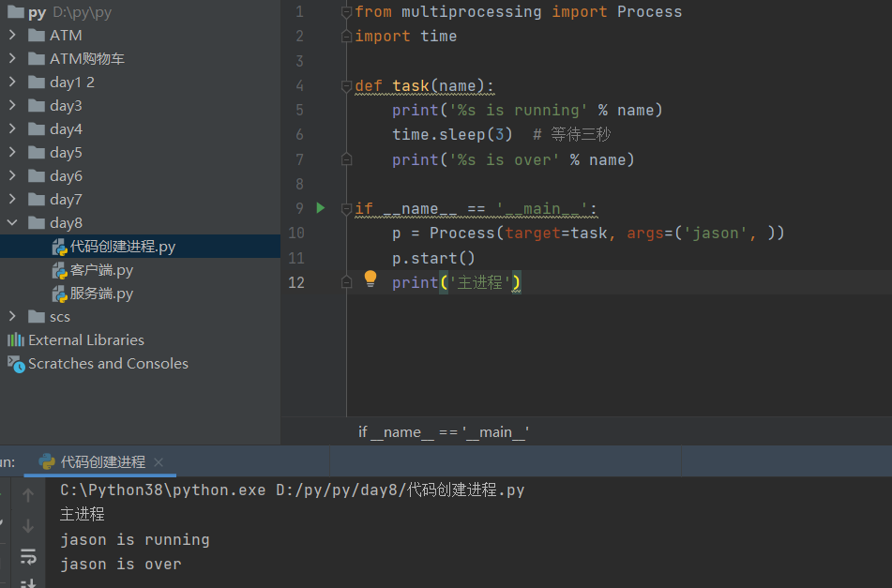Click the green run gutter arrow

click(320, 208)
